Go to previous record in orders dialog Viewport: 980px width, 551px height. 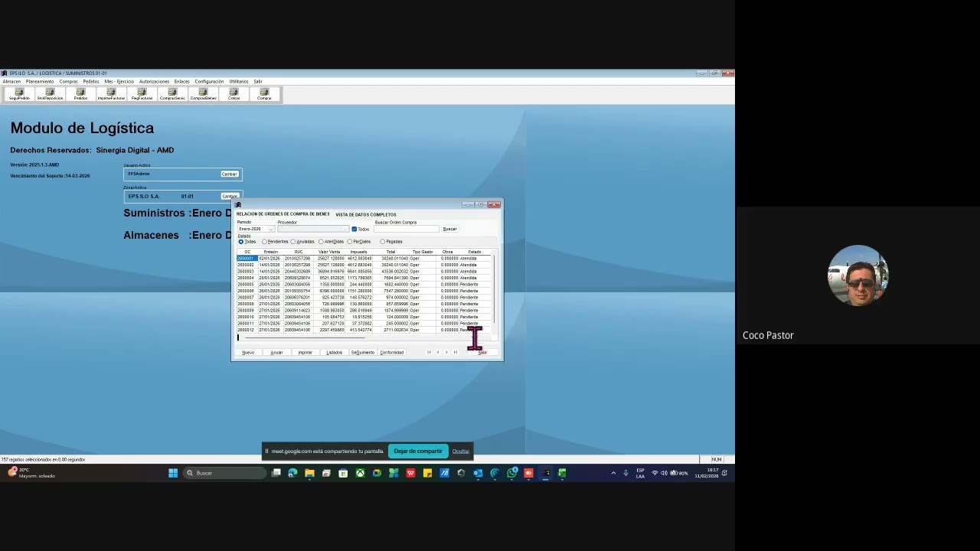438,352
